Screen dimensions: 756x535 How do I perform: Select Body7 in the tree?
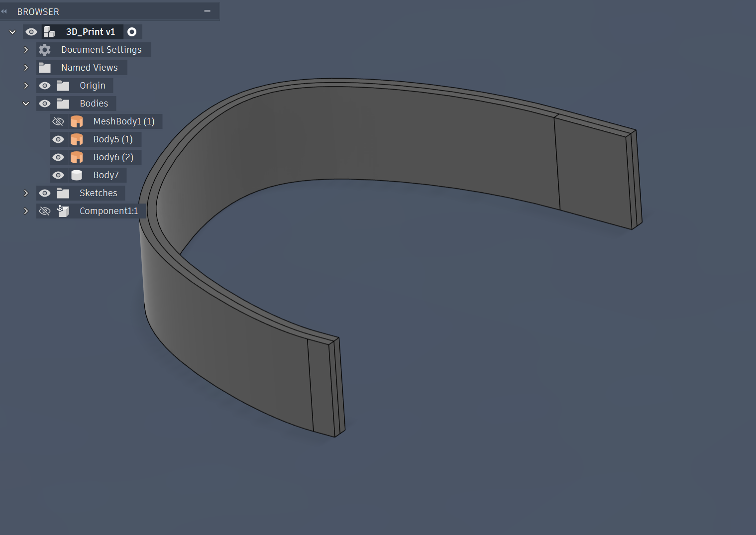106,175
